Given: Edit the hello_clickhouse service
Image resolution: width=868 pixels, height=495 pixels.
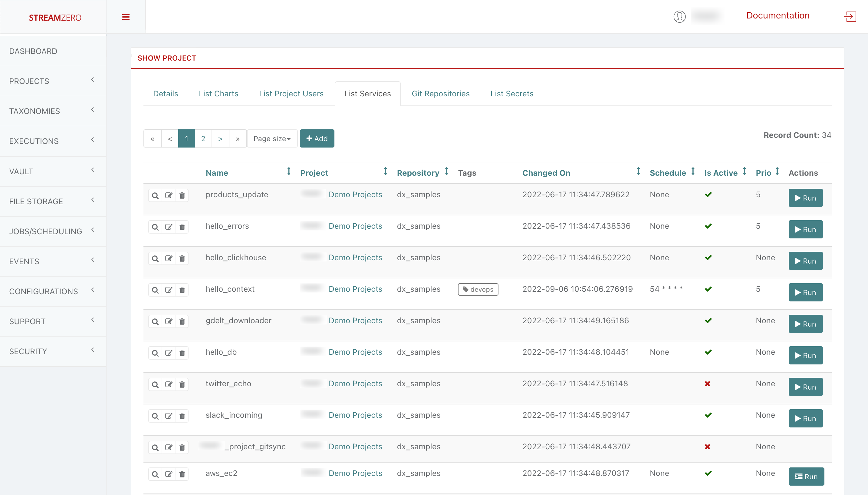Looking at the screenshot, I should click(x=169, y=258).
